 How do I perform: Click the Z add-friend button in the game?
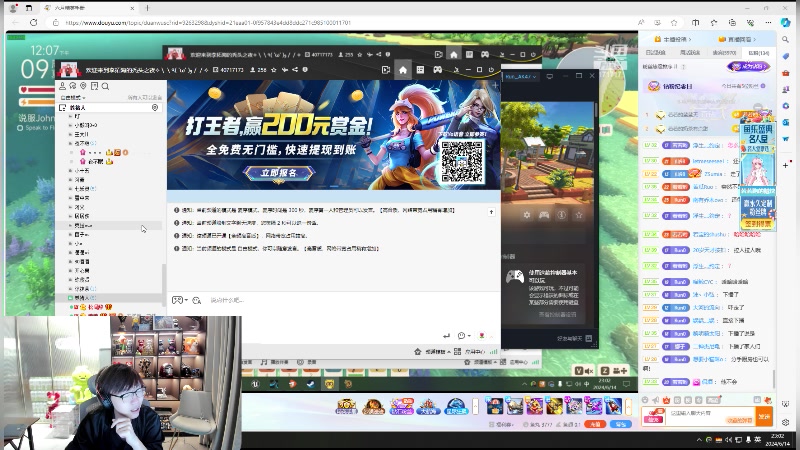tap(614, 371)
